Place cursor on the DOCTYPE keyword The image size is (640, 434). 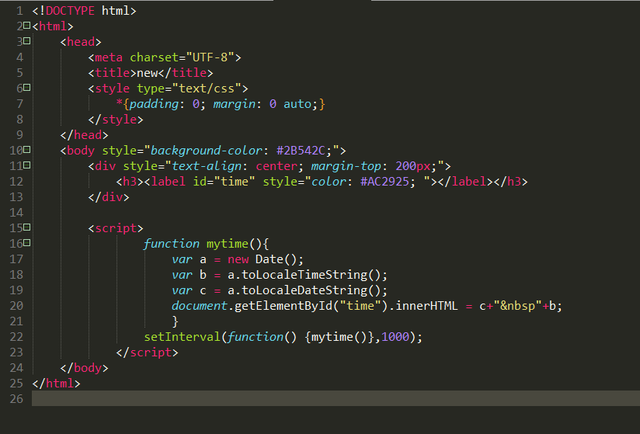point(70,11)
